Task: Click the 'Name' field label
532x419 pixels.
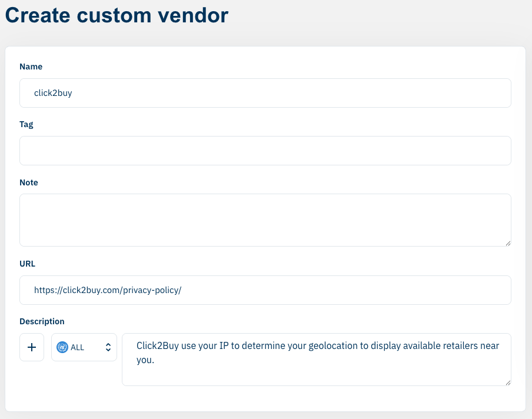Action: (31, 66)
